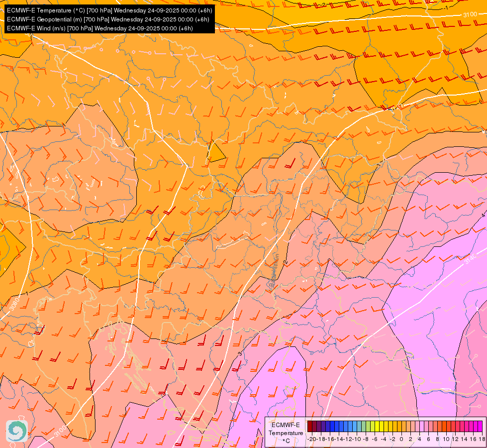Click the -20 value in temperature legend
This screenshot has height=448, width=487.
point(312,439)
